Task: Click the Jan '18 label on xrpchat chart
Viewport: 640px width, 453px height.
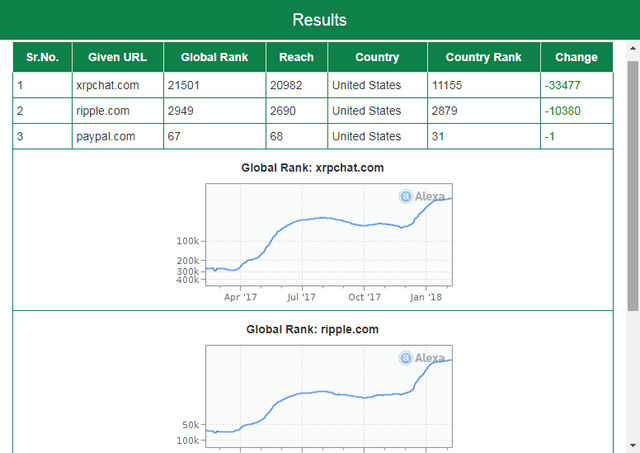Action: (x=426, y=298)
